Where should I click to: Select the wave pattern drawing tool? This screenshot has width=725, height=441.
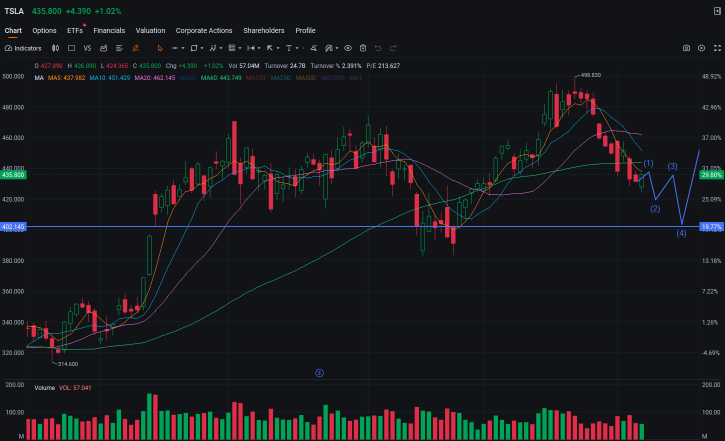[x=213, y=48]
